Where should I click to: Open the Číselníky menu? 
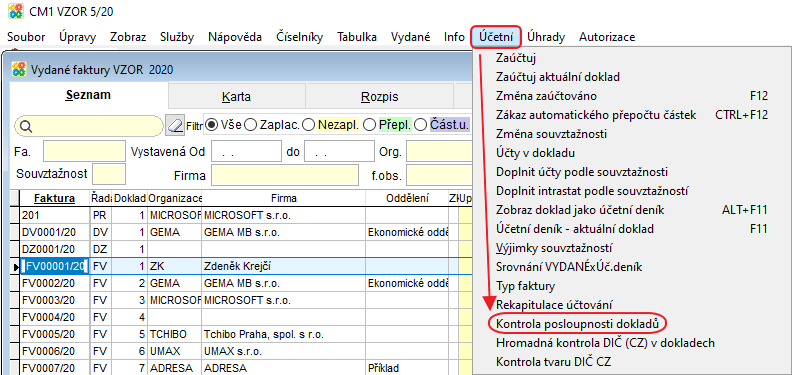300,37
